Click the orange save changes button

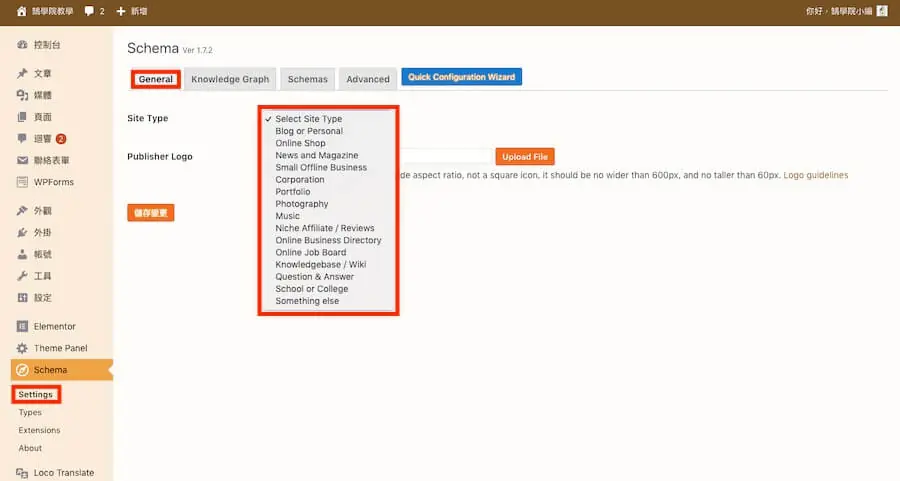(150, 213)
